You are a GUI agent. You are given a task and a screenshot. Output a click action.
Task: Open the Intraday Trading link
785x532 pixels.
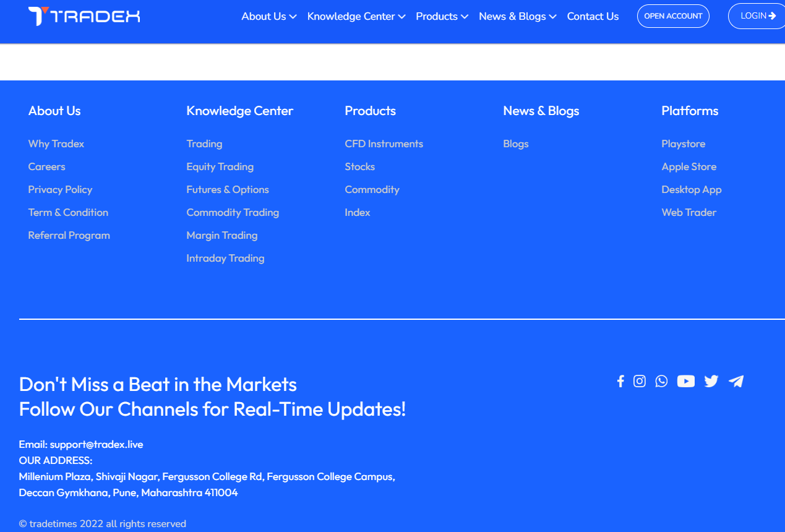225,258
